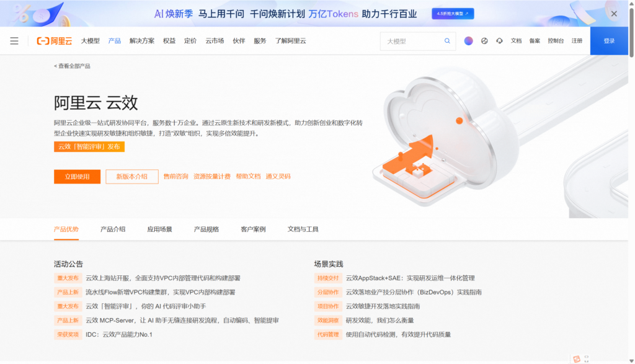Screen dimensions: 635x364
Task: Click the 新版本介绍 button
Action: tap(131, 176)
